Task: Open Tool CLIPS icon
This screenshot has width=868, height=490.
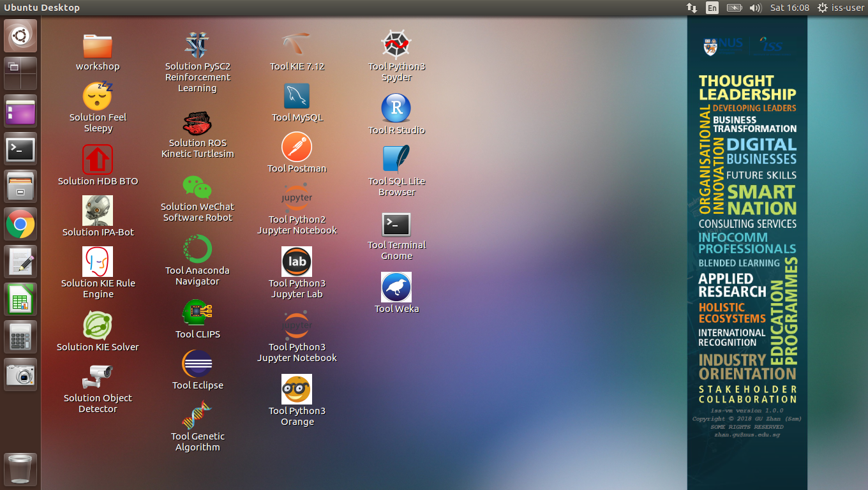Action: click(x=197, y=313)
